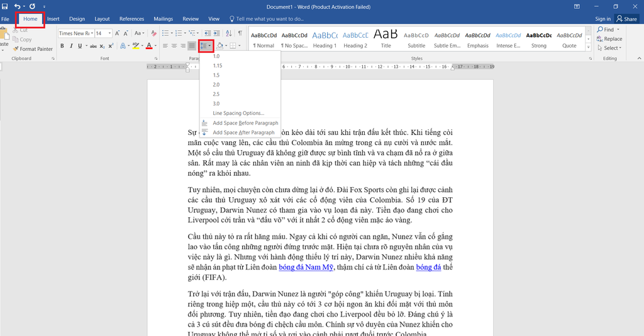
Task: Open the Change Case Aa dropdown
Action: click(139, 33)
